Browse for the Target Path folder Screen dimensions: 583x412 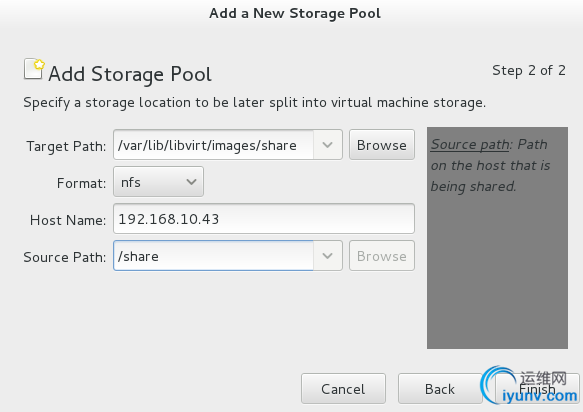click(382, 145)
